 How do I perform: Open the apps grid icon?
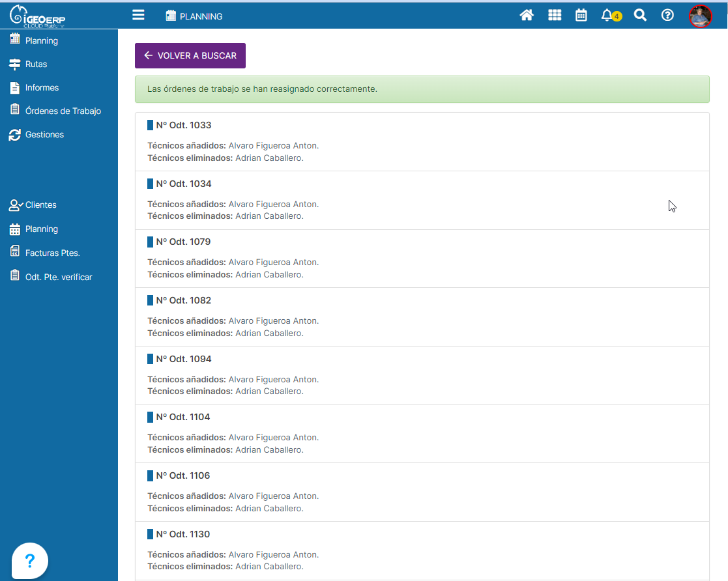555,16
